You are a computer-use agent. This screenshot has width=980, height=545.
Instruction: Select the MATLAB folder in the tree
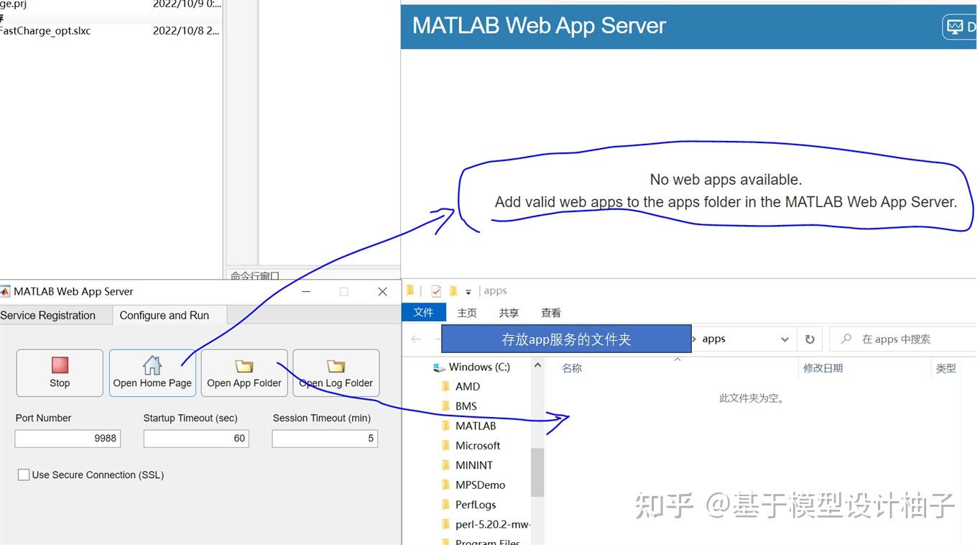point(478,426)
